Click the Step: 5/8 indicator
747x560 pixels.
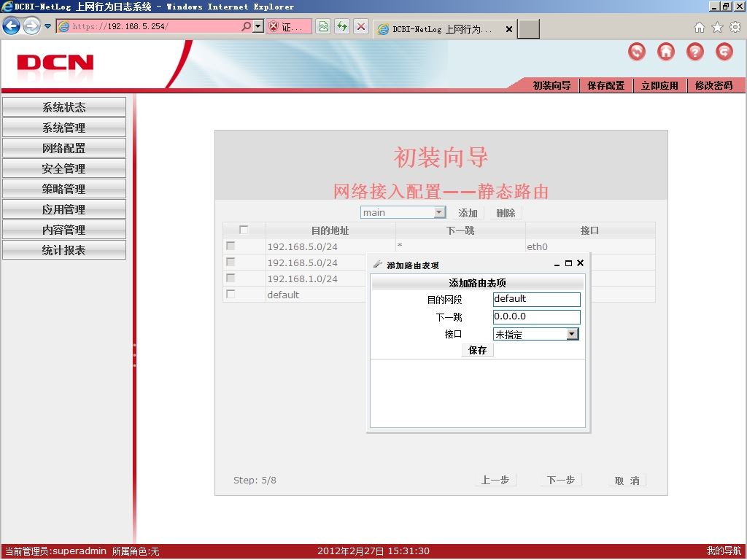click(x=255, y=480)
